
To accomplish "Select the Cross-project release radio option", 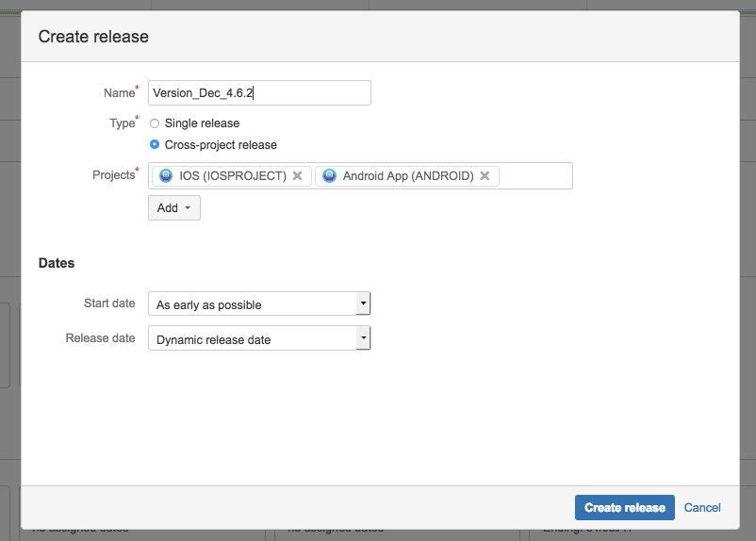I will tap(155, 144).
